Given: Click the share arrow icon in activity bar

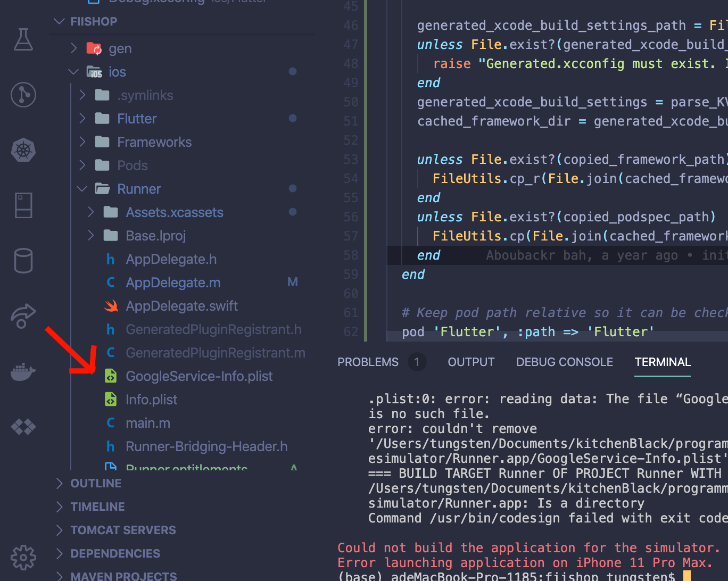Looking at the screenshot, I should tap(23, 316).
